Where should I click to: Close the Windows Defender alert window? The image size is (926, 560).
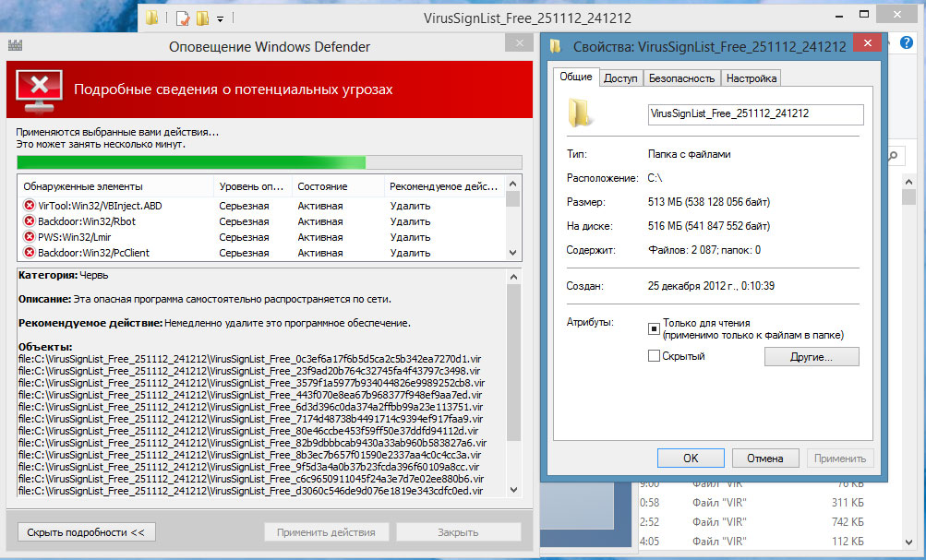(x=519, y=42)
